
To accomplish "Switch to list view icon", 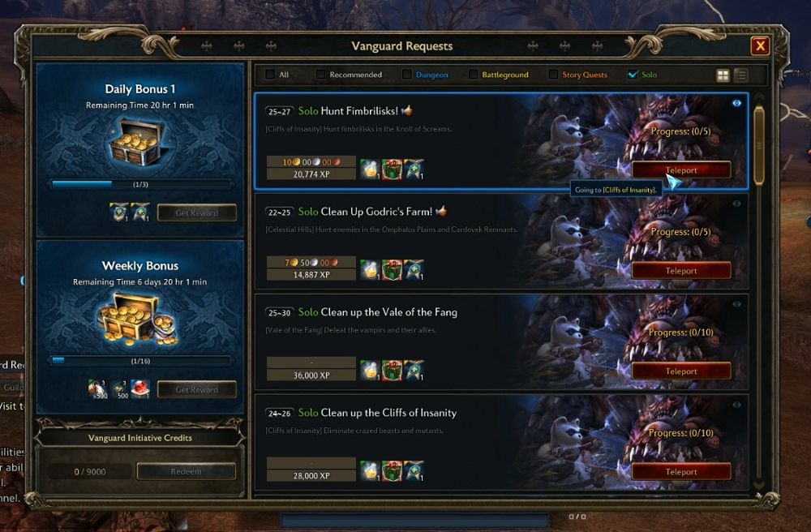I will 740,75.
